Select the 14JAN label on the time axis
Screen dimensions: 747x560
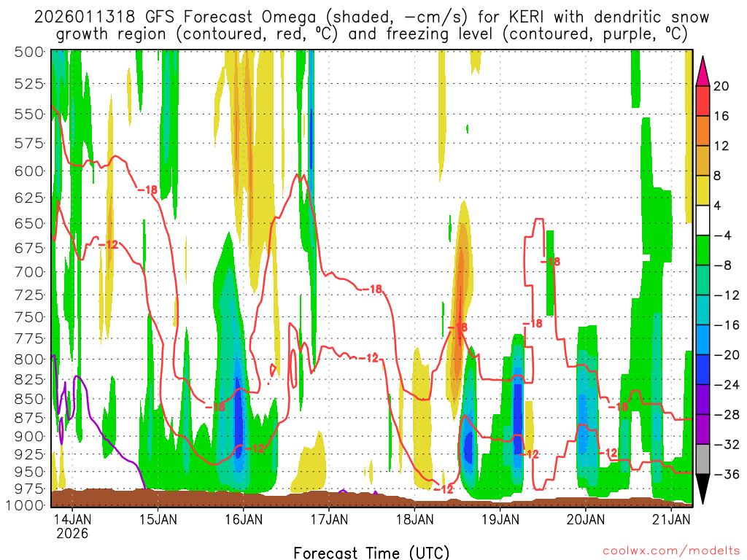[72, 519]
